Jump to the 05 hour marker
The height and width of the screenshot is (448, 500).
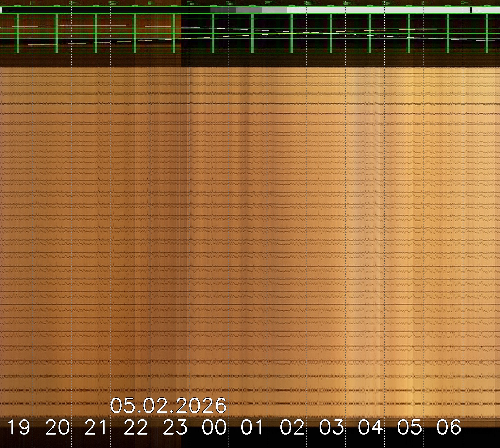click(410, 427)
